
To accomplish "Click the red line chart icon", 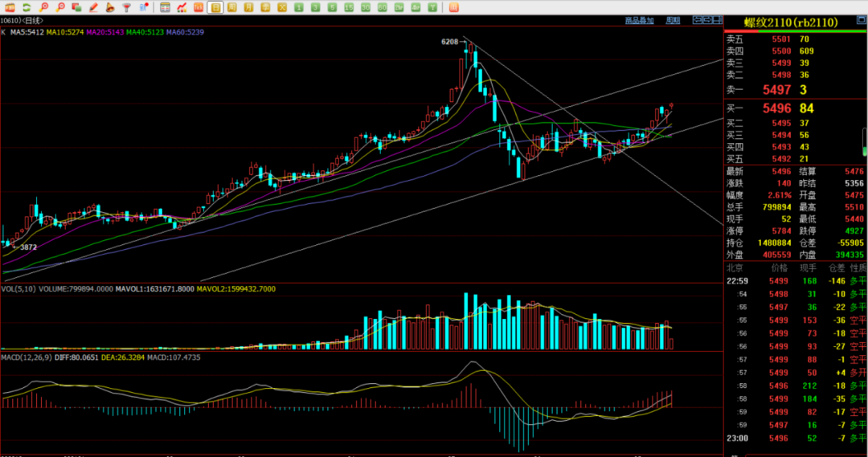I will coord(182,7).
